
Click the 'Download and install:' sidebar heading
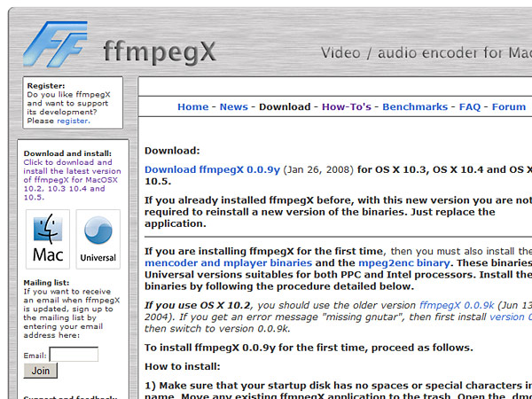click(67, 153)
